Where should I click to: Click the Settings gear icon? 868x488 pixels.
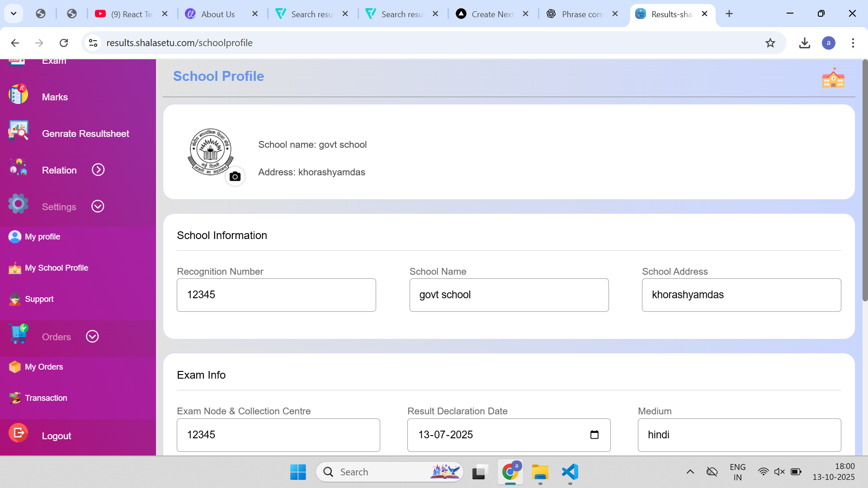tap(18, 204)
